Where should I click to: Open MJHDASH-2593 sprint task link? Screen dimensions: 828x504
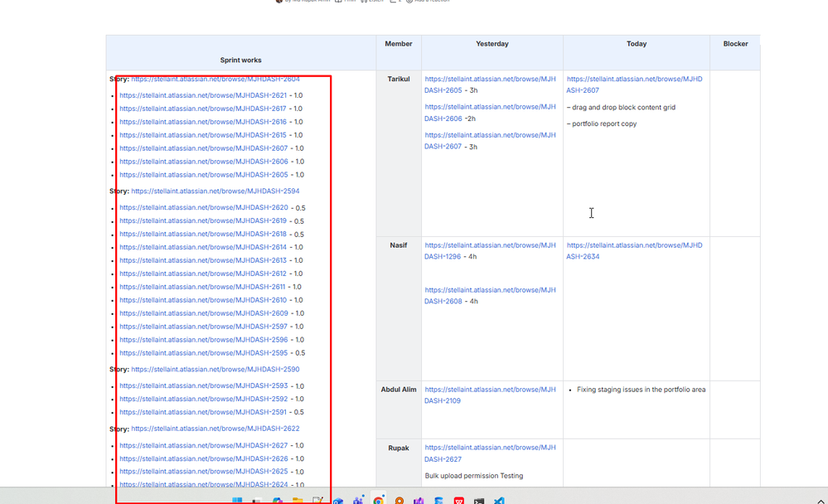coord(204,385)
